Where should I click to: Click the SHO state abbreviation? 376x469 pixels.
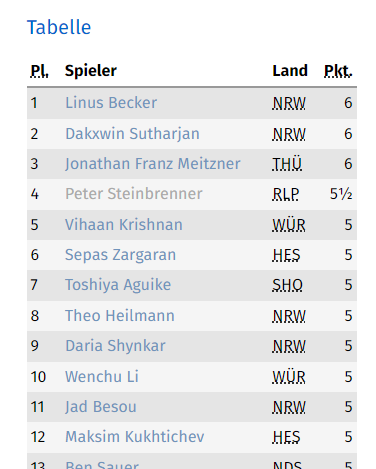tap(287, 285)
